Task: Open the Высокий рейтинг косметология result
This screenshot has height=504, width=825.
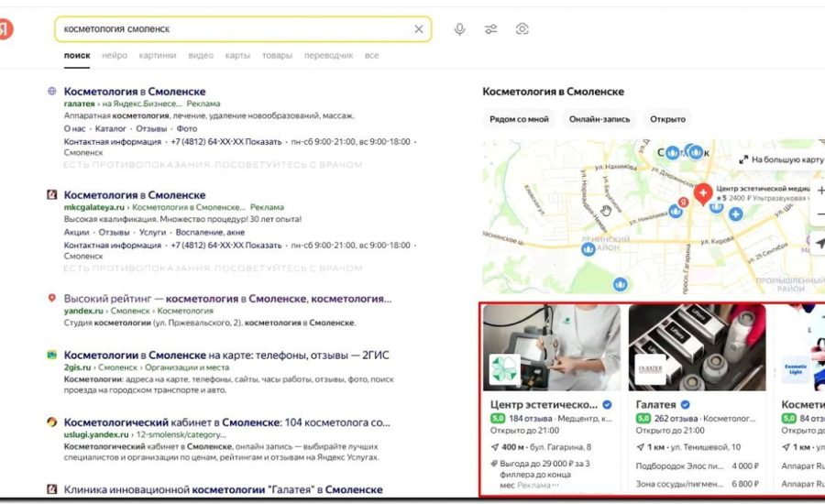Action: [x=227, y=299]
